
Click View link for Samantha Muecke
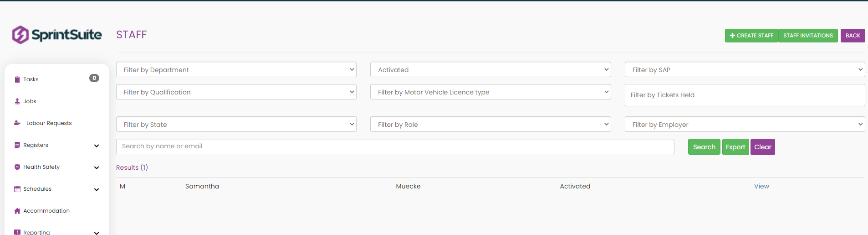pyautogui.click(x=761, y=186)
